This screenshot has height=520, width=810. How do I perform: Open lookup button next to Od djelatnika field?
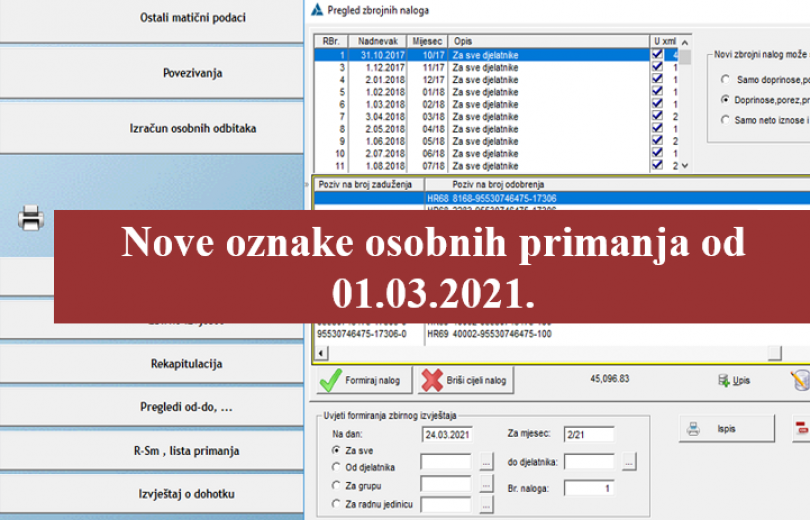pos(486,462)
